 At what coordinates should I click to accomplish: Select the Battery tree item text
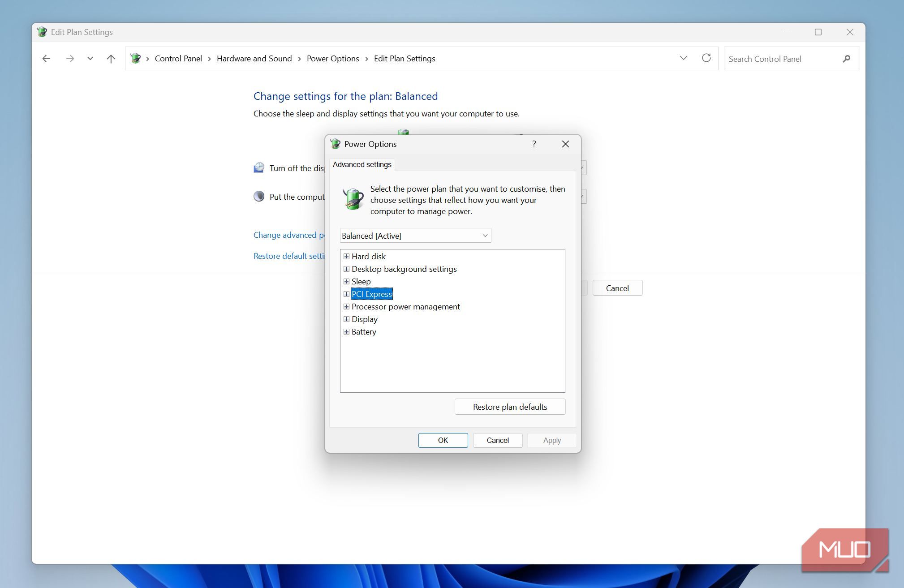point(364,331)
